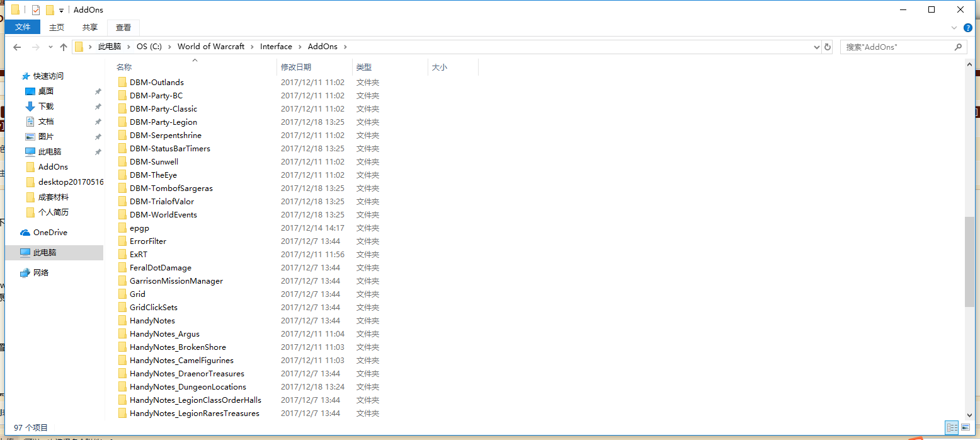Sort by Date Modified column header
The height and width of the screenshot is (440, 980).
(314, 67)
